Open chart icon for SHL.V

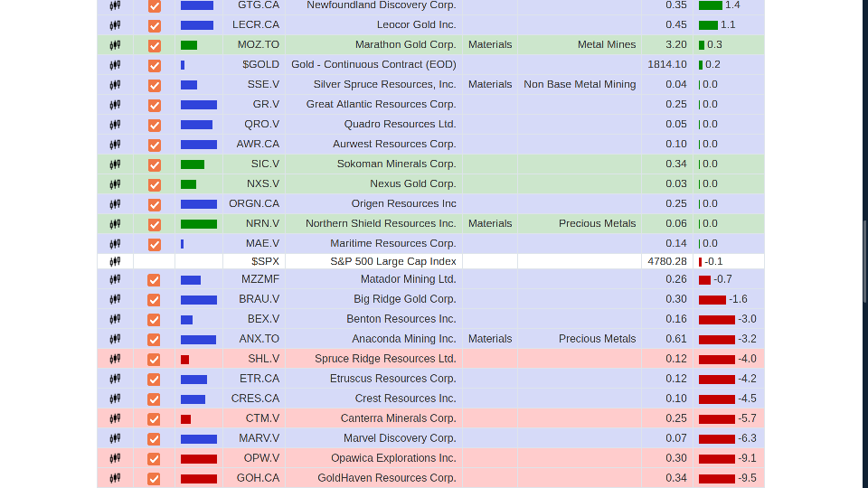coord(115,359)
